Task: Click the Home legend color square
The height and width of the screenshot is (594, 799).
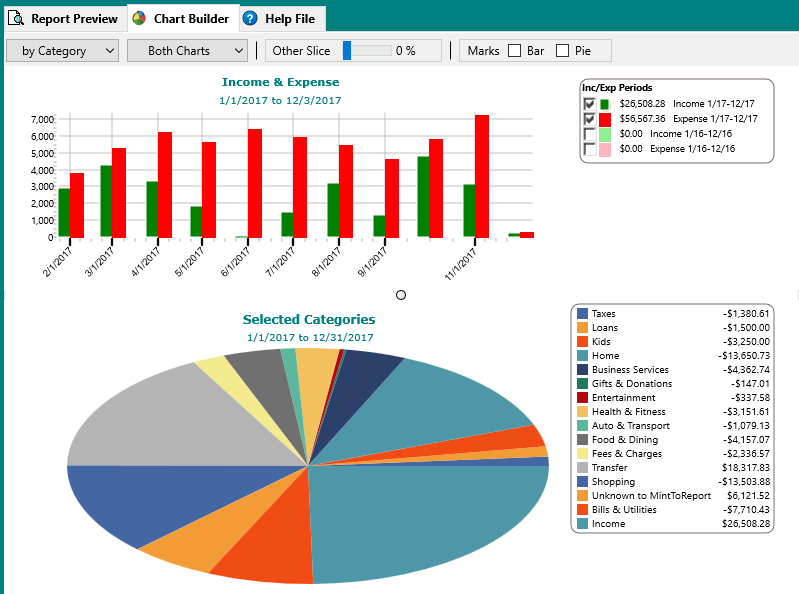Action: pyautogui.click(x=582, y=356)
